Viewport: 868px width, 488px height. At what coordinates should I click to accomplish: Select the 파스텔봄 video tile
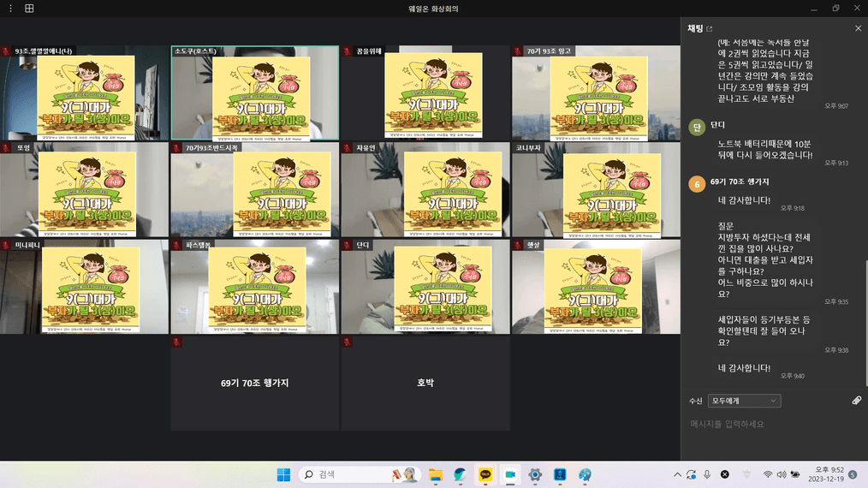(x=254, y=286)
